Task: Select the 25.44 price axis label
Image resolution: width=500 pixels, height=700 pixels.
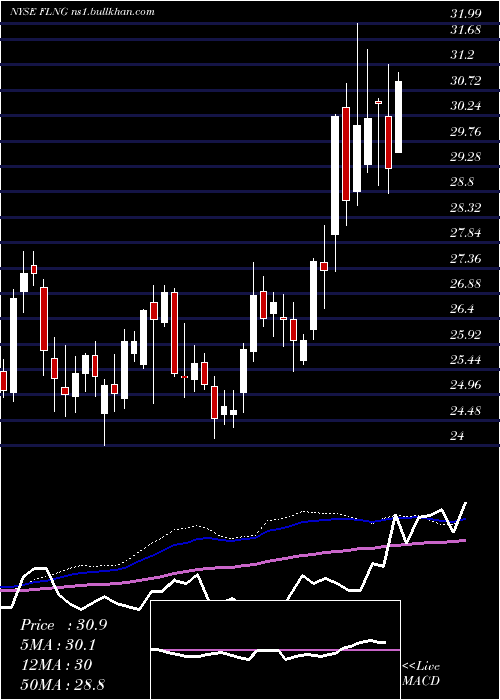Action: [x=466, y=360]
